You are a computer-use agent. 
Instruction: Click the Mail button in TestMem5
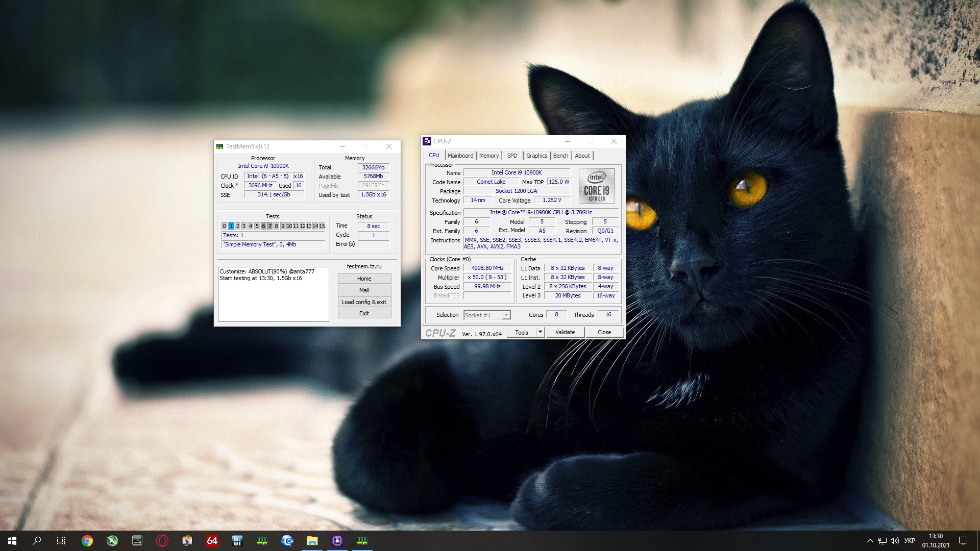tap(364, 290)
